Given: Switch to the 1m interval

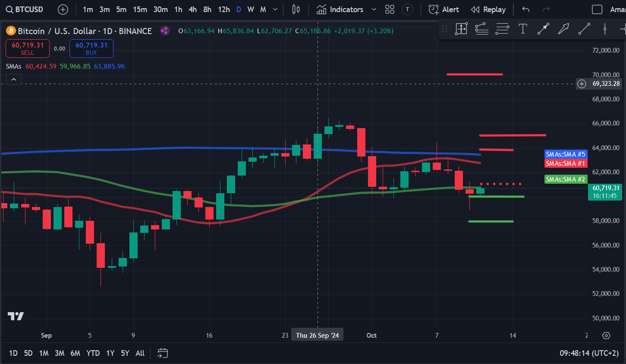Looking at the screenshot, I should 88,9.
